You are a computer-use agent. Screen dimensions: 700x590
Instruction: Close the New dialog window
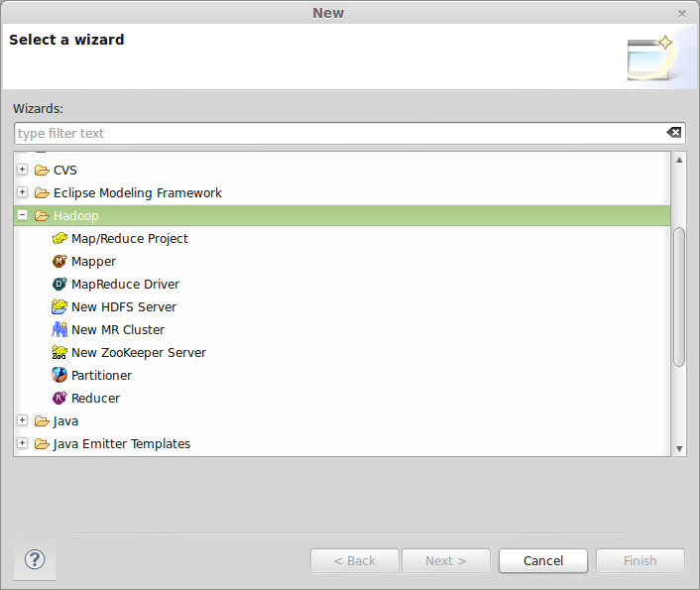pyautogui.click(x=682, y=14)
